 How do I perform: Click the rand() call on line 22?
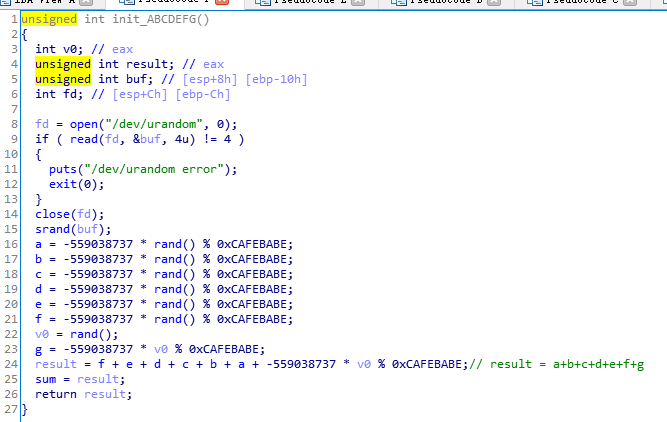[91, 334]
